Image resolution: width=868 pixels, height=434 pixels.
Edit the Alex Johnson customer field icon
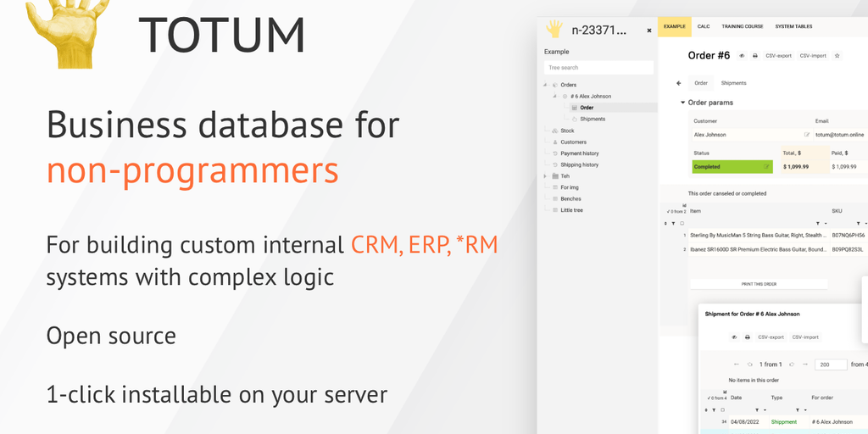coord(807,135)
